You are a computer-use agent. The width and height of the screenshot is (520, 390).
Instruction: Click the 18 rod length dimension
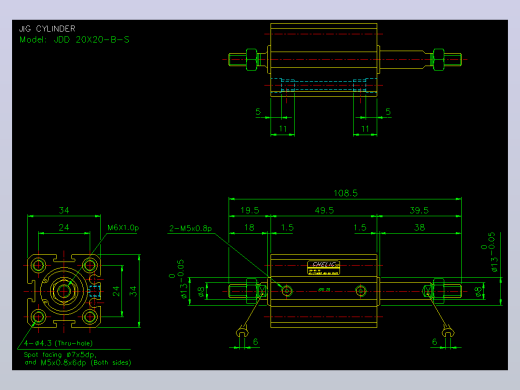(x=249, y=227)
